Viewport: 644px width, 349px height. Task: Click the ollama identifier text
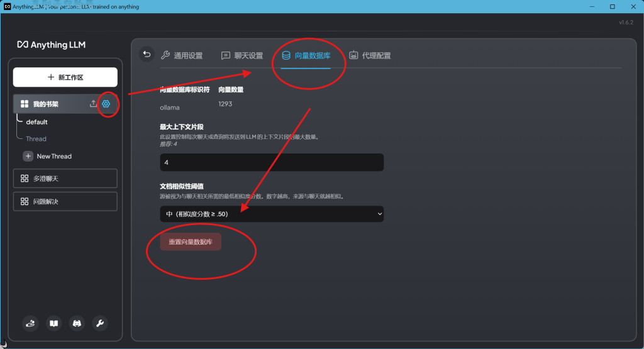(x=170, y=108)
